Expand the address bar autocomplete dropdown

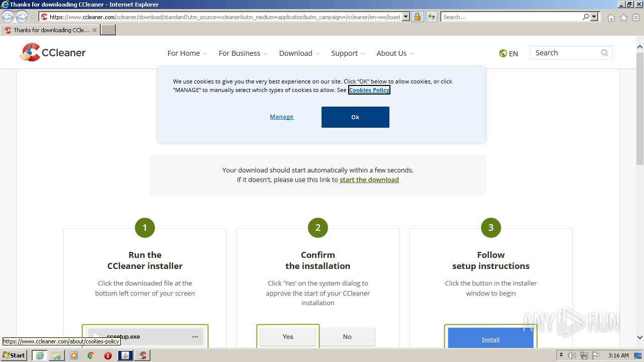point(406,17)
